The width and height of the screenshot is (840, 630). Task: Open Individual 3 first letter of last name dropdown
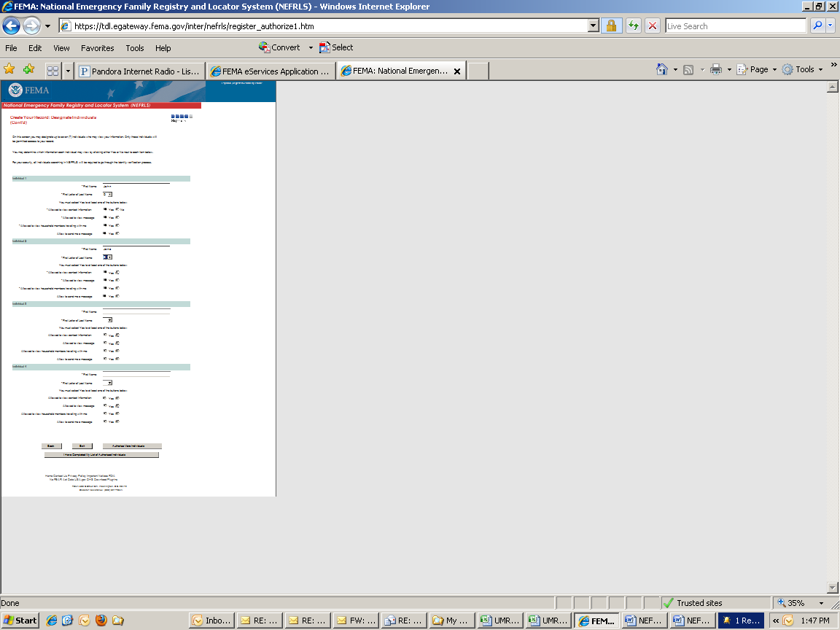(108, 319)
